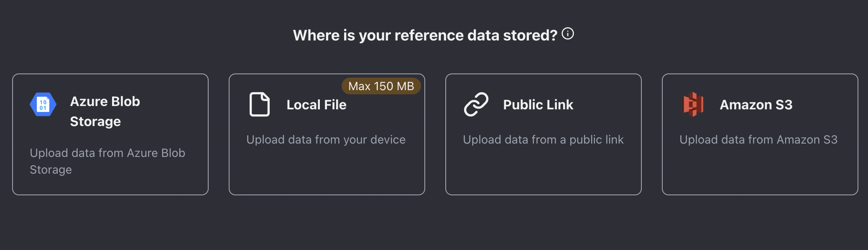Click the Azure Blob Storage hexagon icon
The height and width of the screenshot is (250, 868).
[43, 105]
